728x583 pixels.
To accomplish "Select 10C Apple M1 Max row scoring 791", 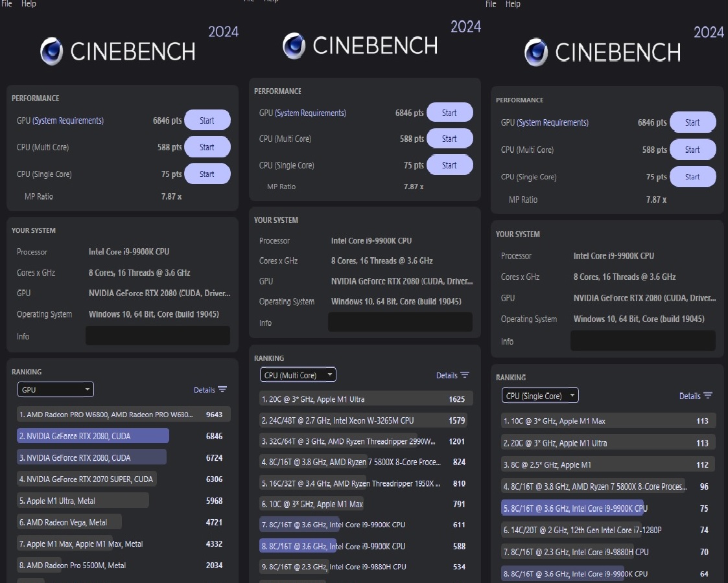I will pos(366,504).
